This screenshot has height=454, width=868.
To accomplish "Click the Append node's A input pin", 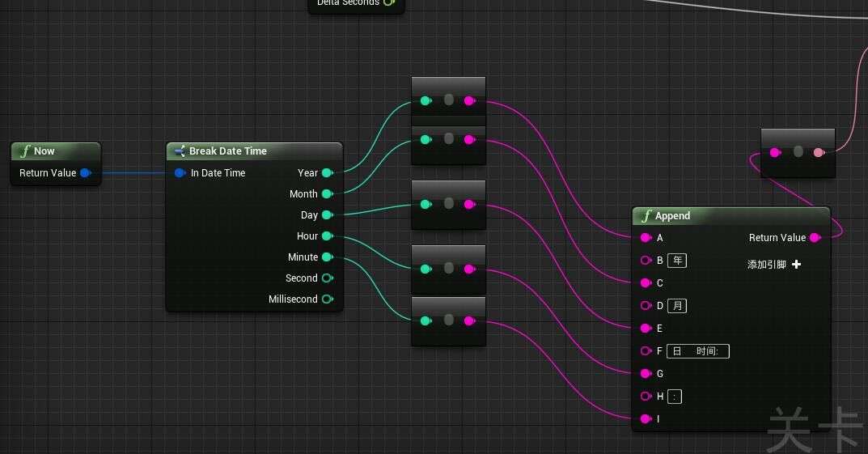I will (x=646, y=237).
